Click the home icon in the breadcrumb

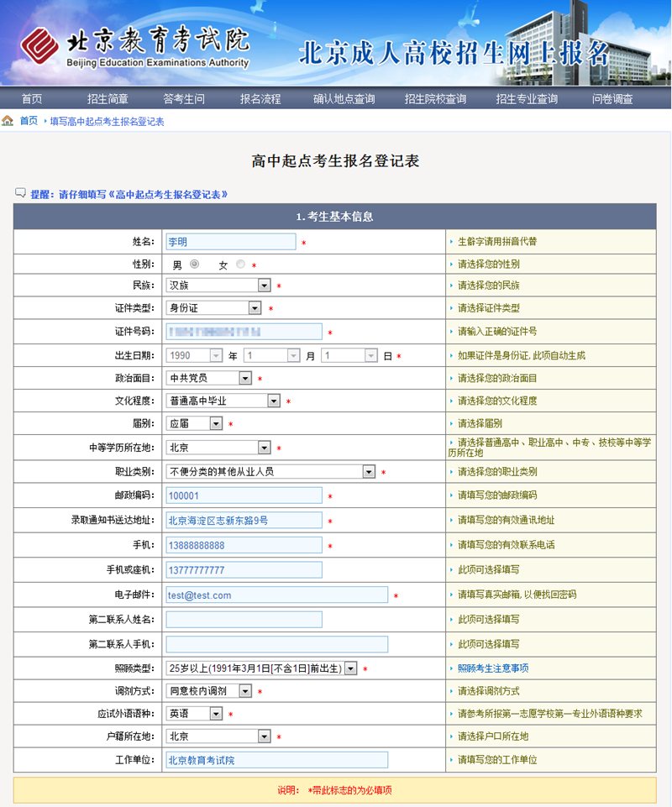pos(8,121)
